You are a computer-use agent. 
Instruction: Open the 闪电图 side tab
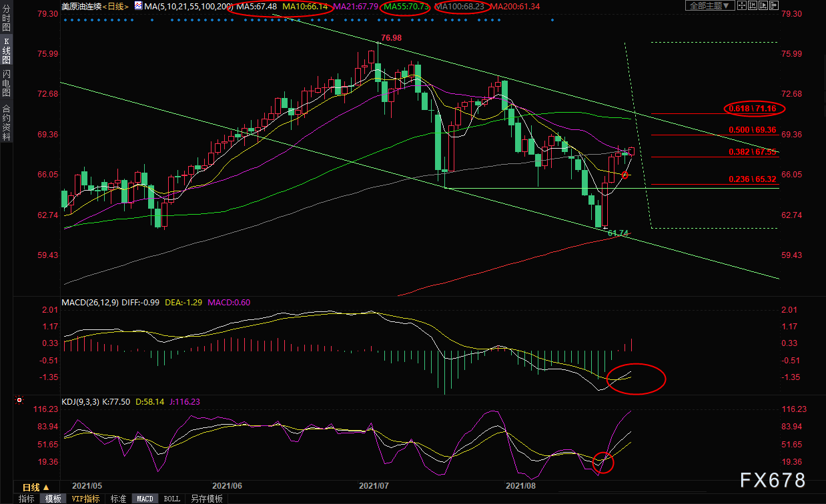pyautogui.click(x=6, y=83)
